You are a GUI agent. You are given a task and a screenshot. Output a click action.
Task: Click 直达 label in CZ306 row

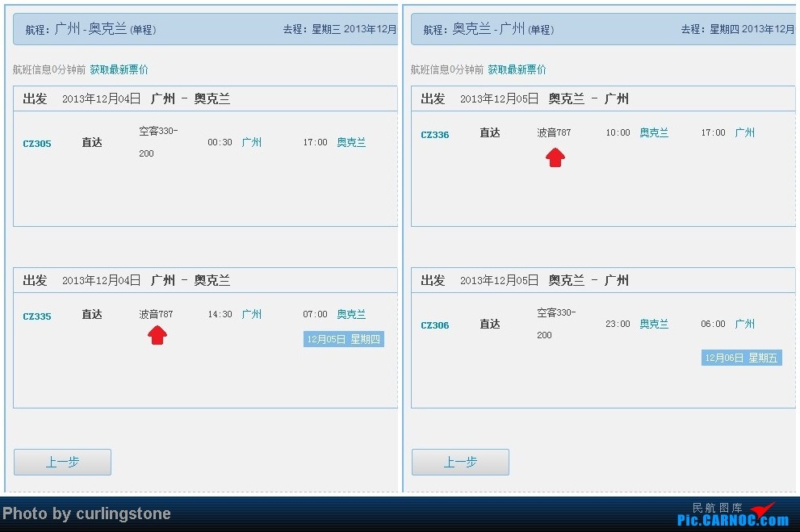tap(490, 324)
